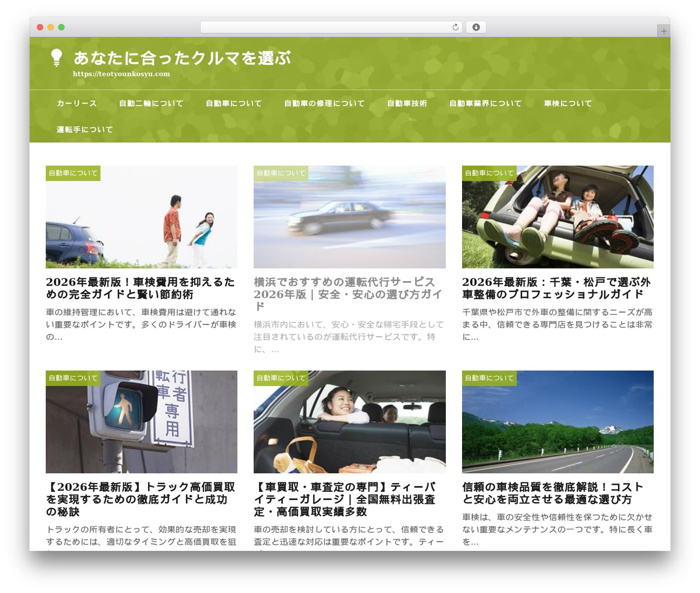
Task: Click excerpt 車の維持管理において、車検費用は避けて通れない
Action: tap(141, 324)
